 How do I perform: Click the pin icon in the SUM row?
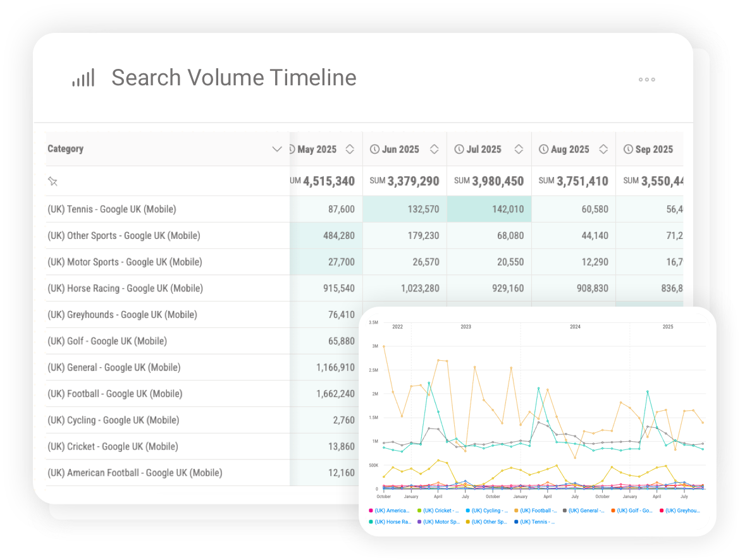[53, 181]
